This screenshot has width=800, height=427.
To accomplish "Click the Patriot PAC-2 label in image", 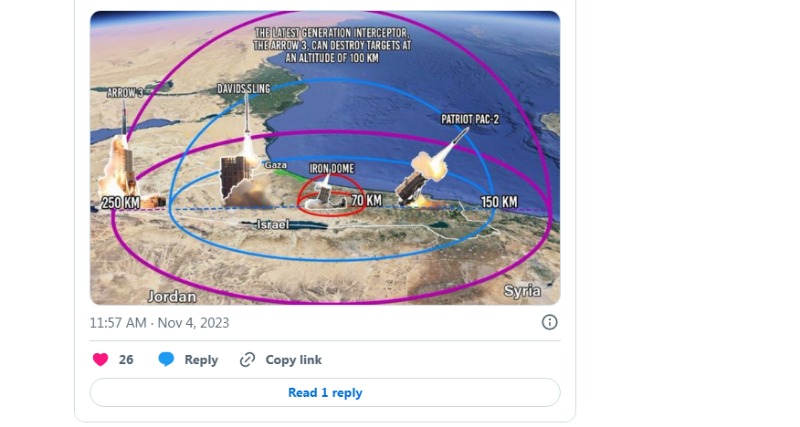I will 470,119.
